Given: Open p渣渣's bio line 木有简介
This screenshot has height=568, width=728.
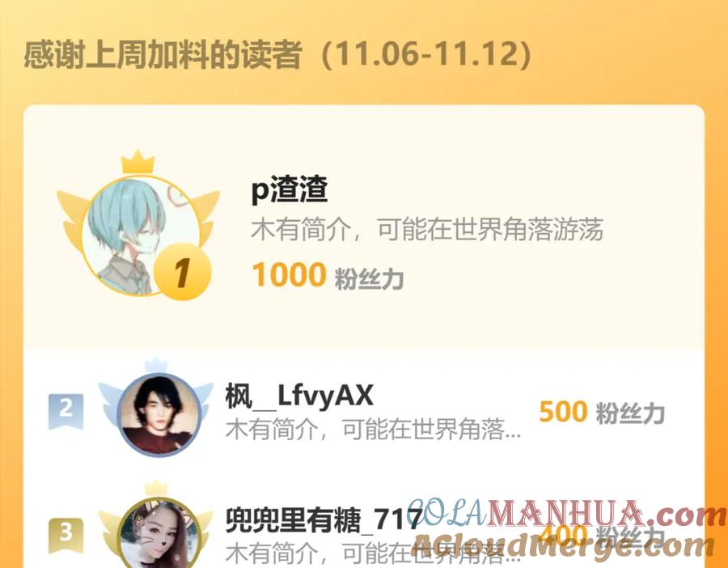Looking at the screenshot, I should 426,229.
